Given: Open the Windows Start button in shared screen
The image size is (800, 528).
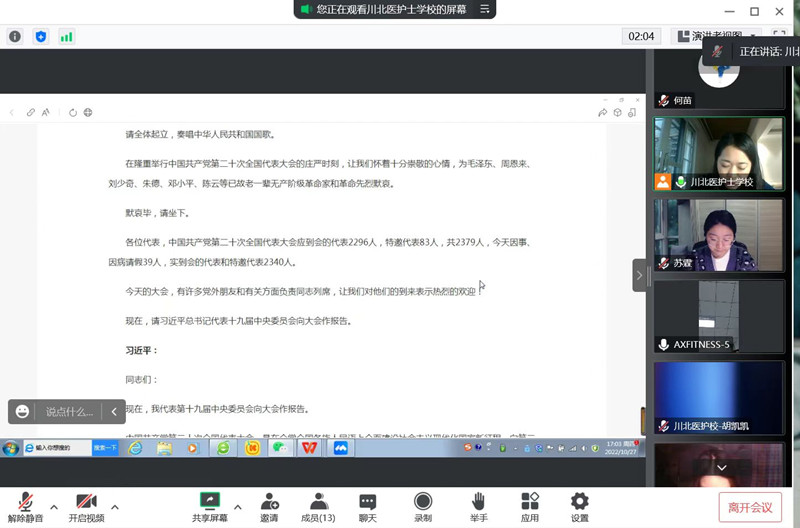Looking at the screenshot, I should [x=11, y=448].
